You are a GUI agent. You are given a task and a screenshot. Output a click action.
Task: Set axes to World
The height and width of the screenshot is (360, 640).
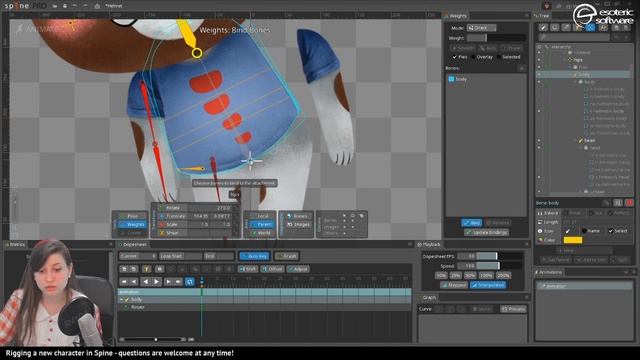tap(262, 233)
